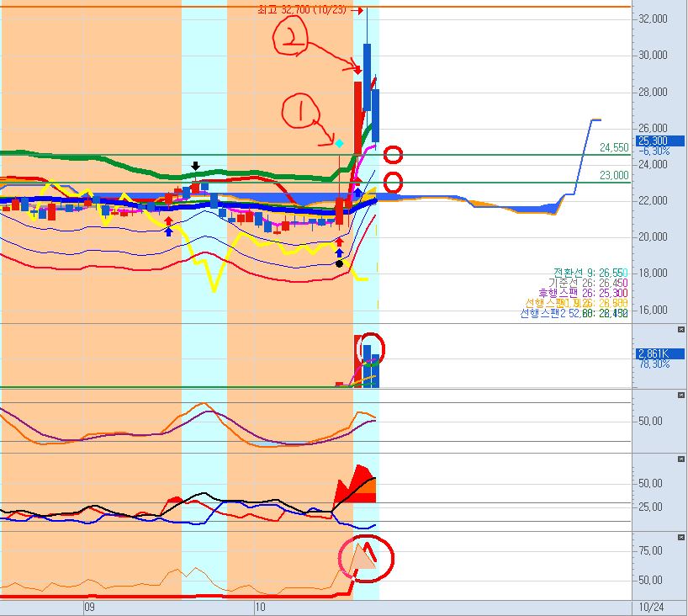Click the black down arrow marker above candles
The width and height of the screenshot is (688, 616).
196,166
